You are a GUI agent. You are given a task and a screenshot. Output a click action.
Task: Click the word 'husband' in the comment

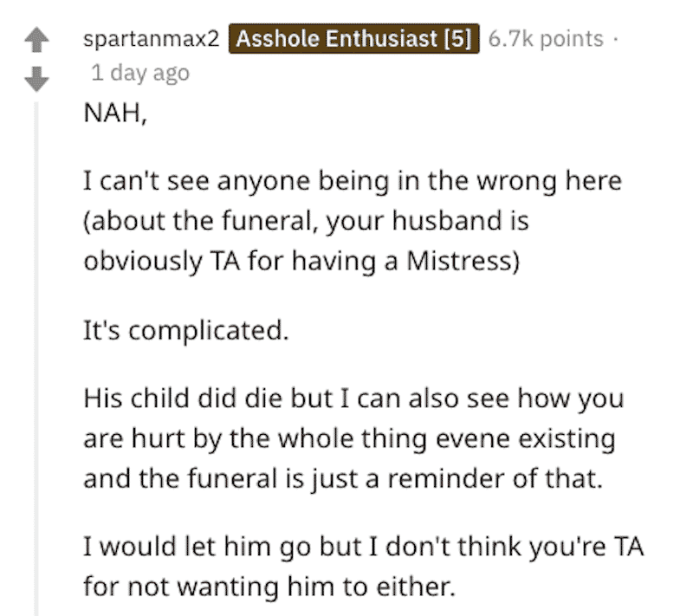(447, 220)
